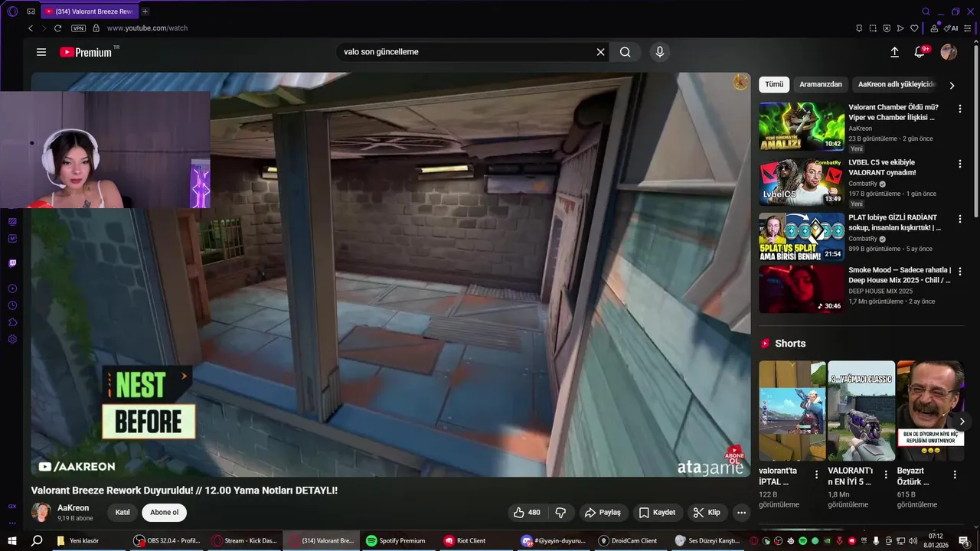The image size is (980, 551).
Task: Select the Aramanızdan filter chip
Action: pos(820,84)
